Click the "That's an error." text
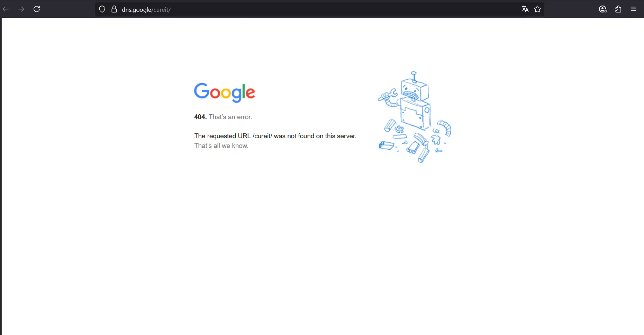Viewport: 644px width, 335px height. 230,117
